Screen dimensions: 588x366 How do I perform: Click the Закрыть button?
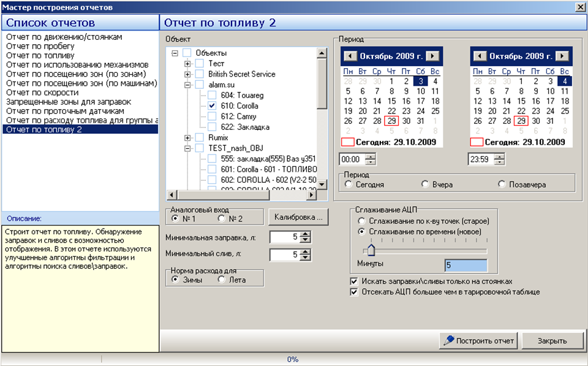(552, 341)
